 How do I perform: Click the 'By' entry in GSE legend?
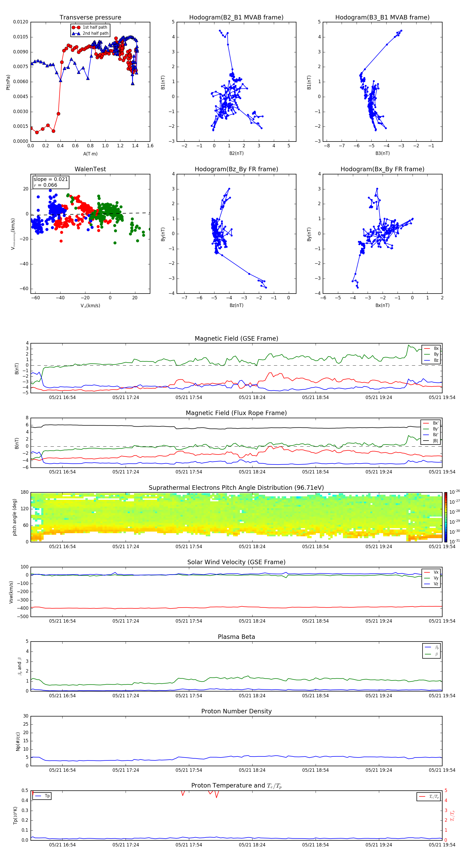431,354
